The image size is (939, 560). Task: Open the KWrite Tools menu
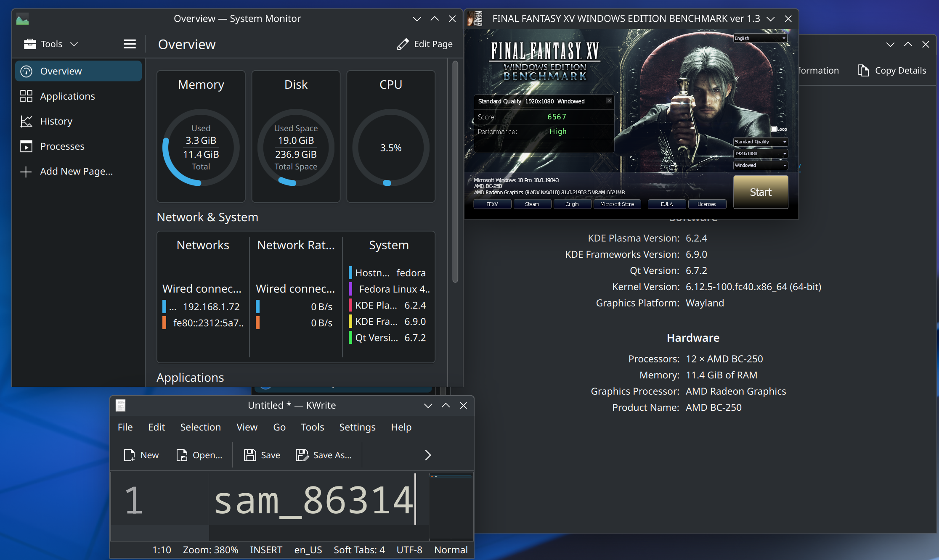pos(313,427)
